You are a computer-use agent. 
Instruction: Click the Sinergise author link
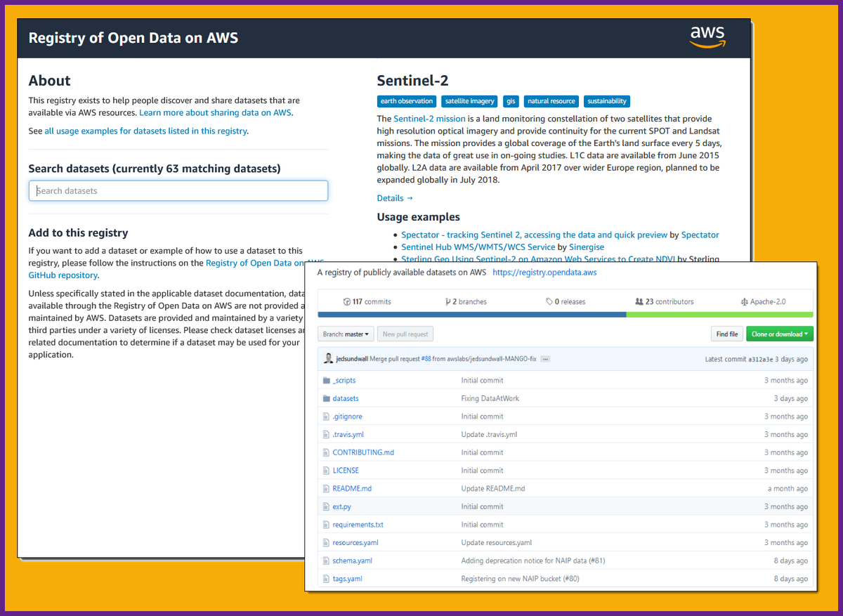(x=587, y=247)
